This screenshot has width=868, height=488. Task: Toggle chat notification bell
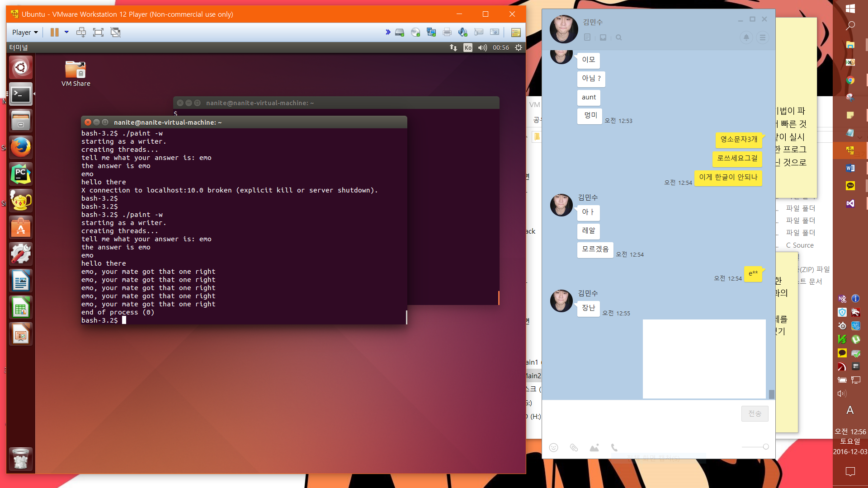(746, 38)
